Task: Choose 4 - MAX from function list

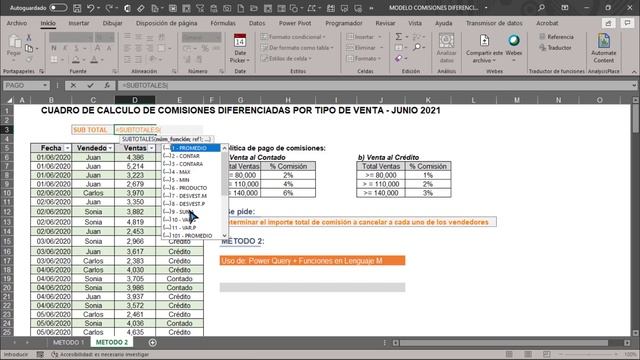Action: [x=192, y=172]
